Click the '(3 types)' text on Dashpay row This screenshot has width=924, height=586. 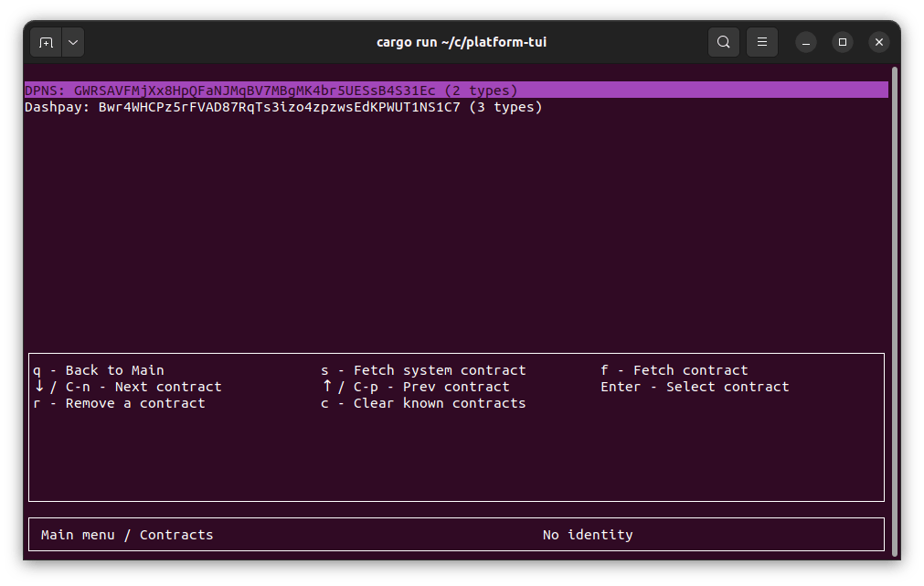point(505,107)
